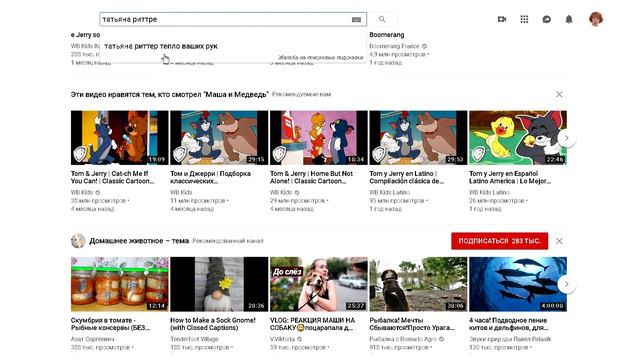The image size is (640, 360).
Task: Open the canned mackerel video thumbnail
Action: click(x=120, y=284)
